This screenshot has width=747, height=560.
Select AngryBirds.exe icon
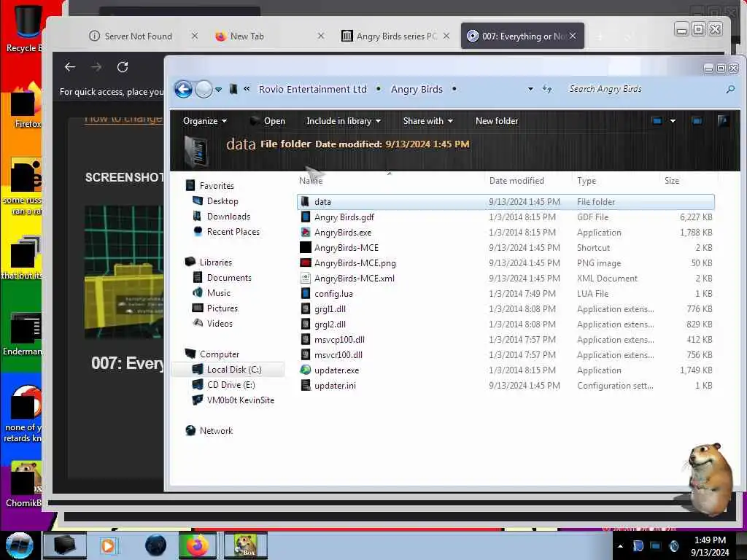[306, 233]
